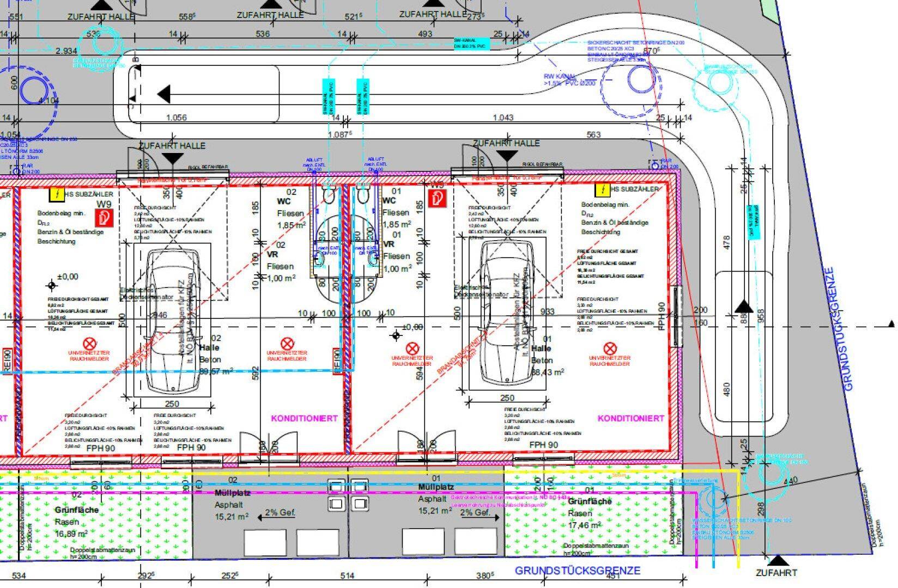Click the smoke detector symbol above left KONDITIONIERT

coord(287,344)
